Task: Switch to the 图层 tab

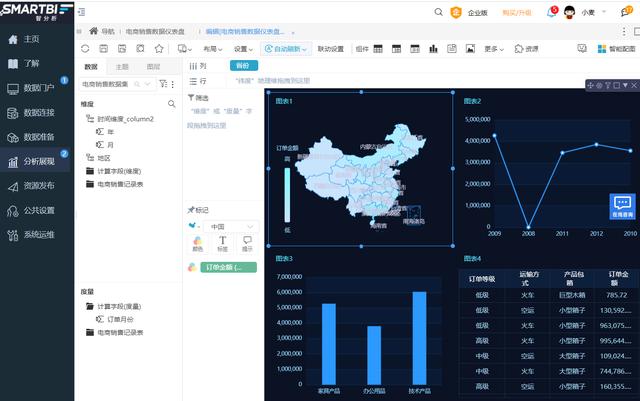Action: 153,65
